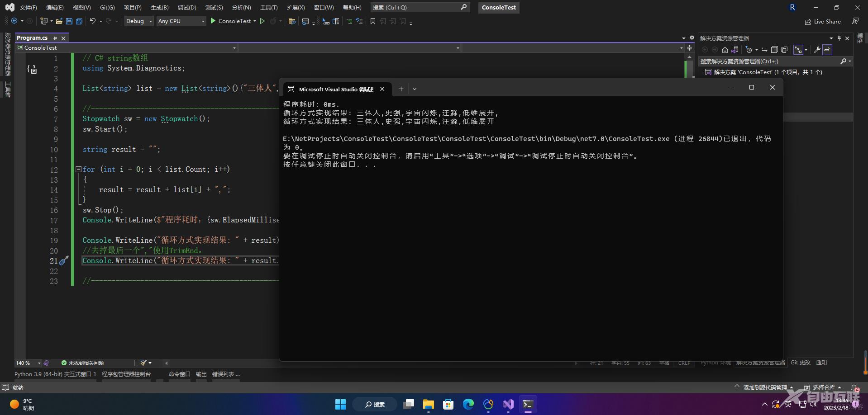This screenshot has height=415, width=868.
Task: Open File Explorer from the taskbar
Action: tap(429, 404)
